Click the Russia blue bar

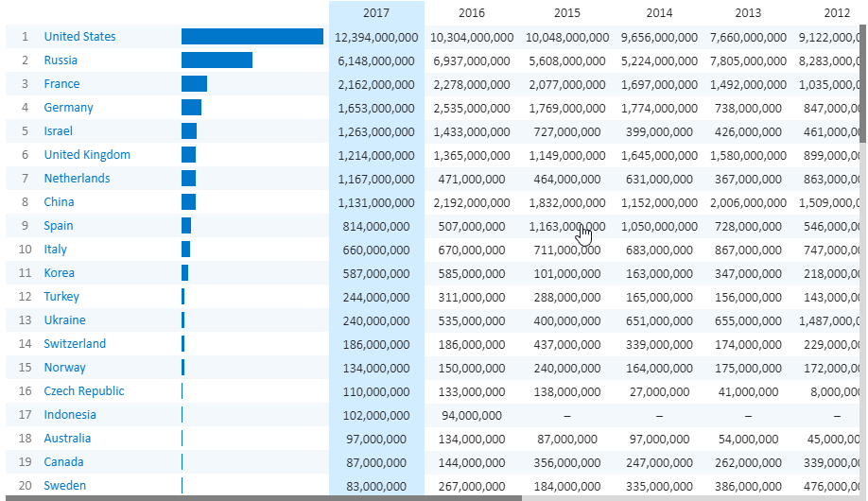coord(217,60)
